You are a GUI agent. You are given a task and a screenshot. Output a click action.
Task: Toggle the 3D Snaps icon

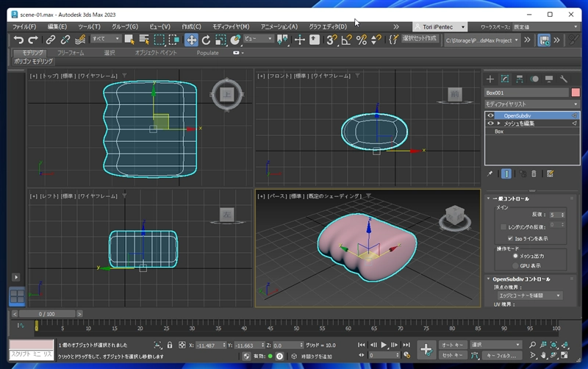click(331, 40)
